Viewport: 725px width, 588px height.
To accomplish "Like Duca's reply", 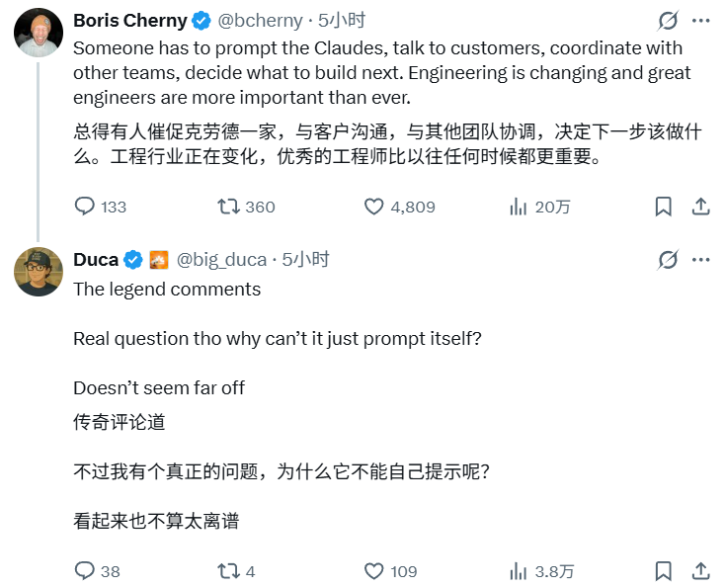I will [x=374, y=571].
